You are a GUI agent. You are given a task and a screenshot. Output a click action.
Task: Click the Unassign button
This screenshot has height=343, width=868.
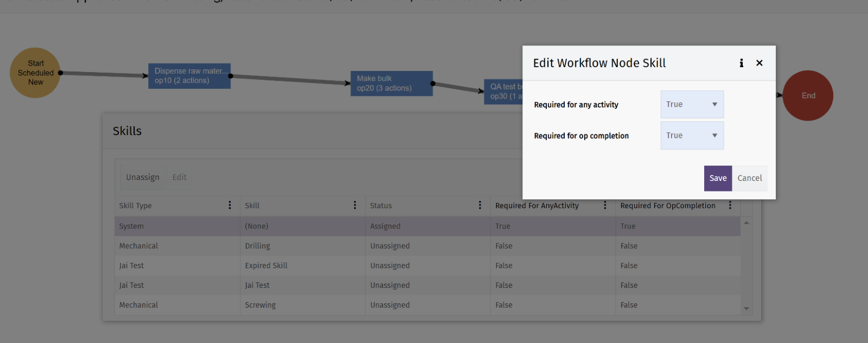(x=143, y=177)
